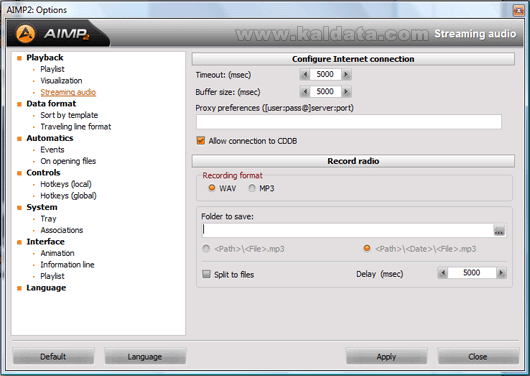Click the Default button
Screen dimensions: 530x376
[53, 356]
